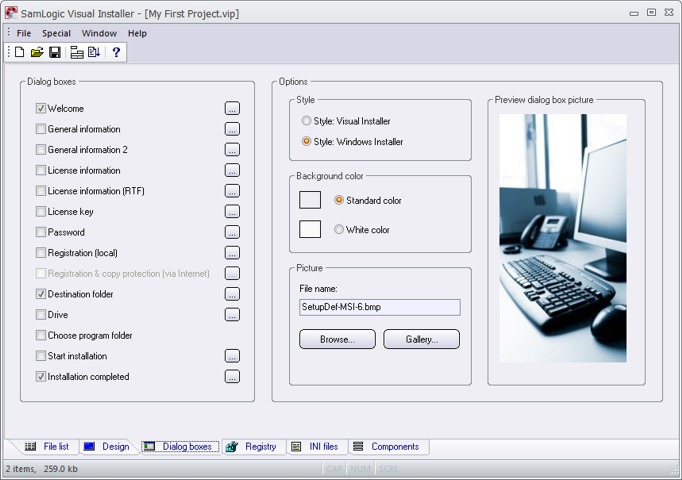The width and height of the screenshot is (682, 480).
Task: Enable the Drive checkbox
Action: point(40,315)
